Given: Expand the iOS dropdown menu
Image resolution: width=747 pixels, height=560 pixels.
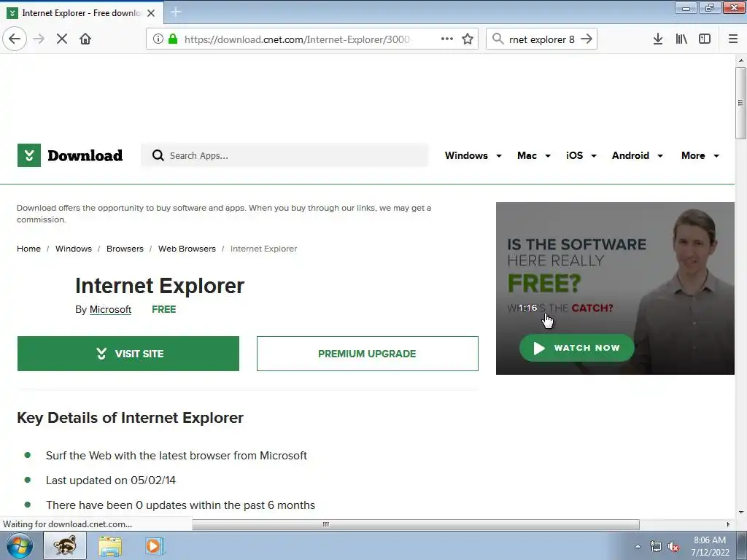Looking at the screenshot, I should pyautogui.click(x=581, y=156).
